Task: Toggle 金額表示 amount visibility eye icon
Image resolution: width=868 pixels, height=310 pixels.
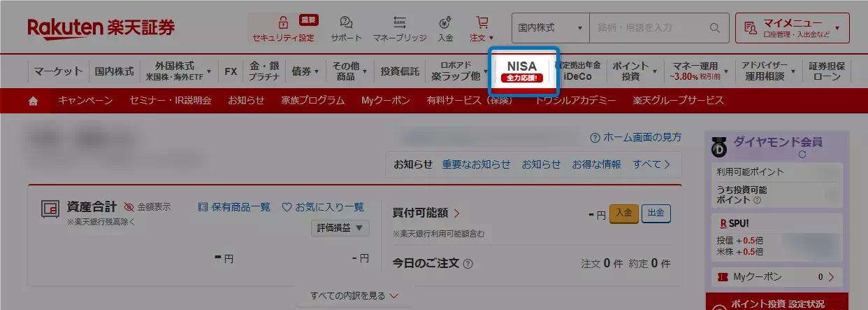Action: tap(129, 207)
